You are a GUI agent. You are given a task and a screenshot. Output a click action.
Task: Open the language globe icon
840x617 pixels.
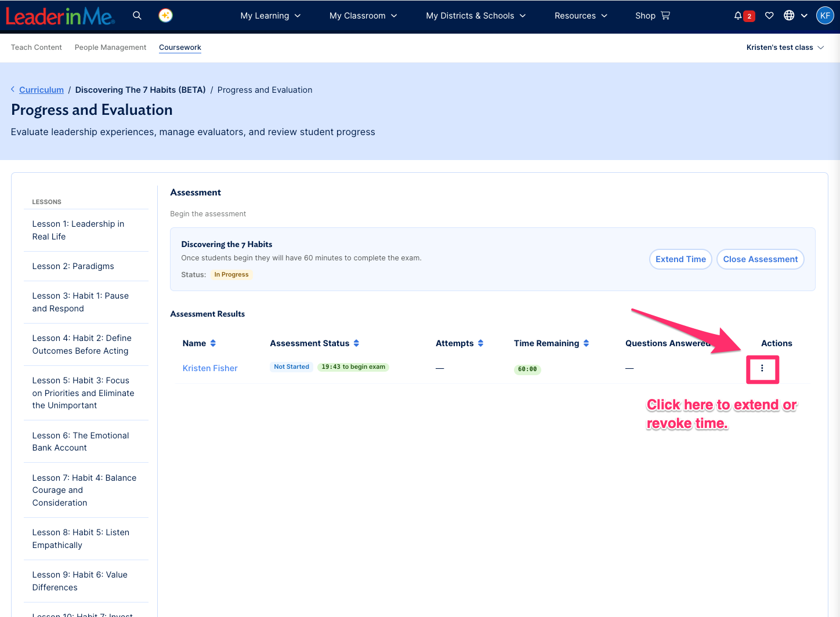click(789, 16)
